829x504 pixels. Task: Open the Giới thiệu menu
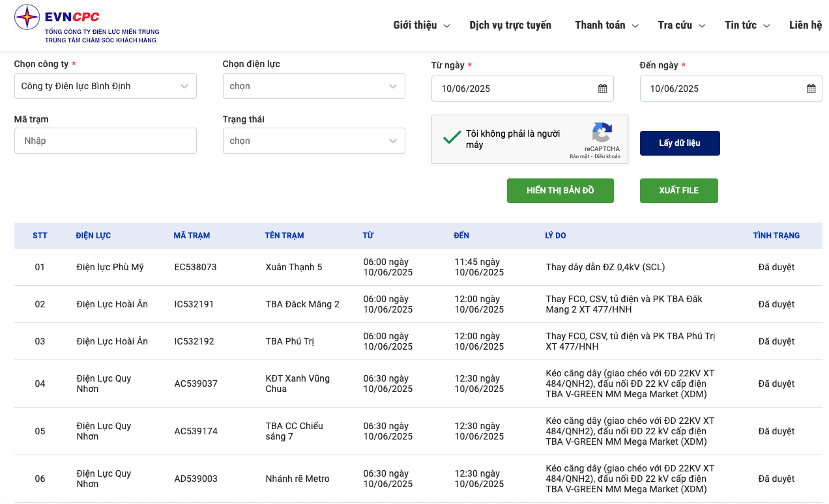coord(421,25)
